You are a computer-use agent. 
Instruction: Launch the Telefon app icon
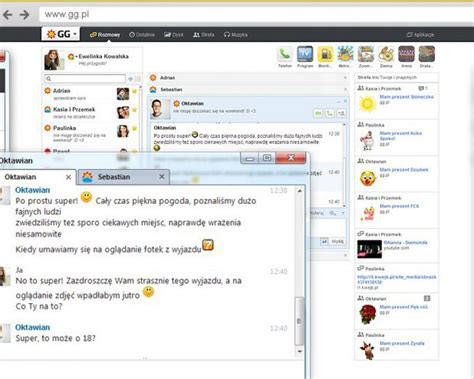point(285,54)
